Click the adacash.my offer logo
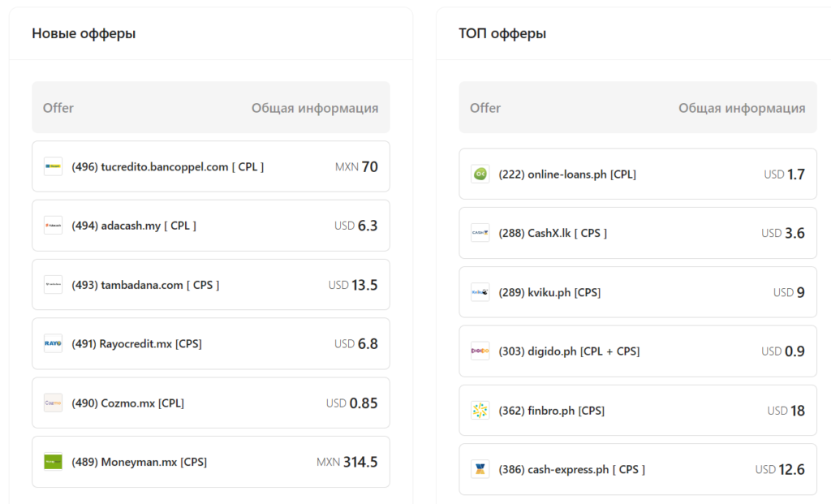This screenshot has width=831, height=504. [53, 226]
